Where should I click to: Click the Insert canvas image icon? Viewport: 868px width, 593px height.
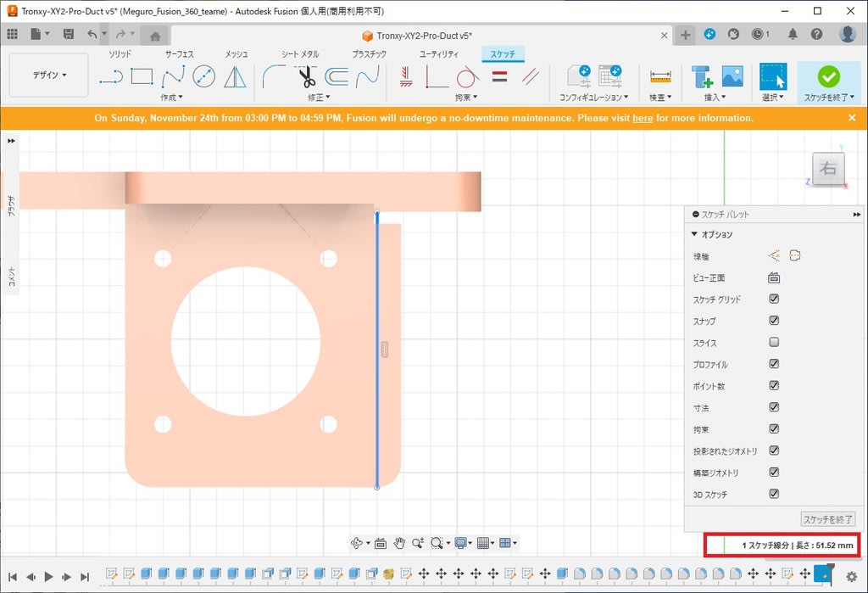coord(732,76)
